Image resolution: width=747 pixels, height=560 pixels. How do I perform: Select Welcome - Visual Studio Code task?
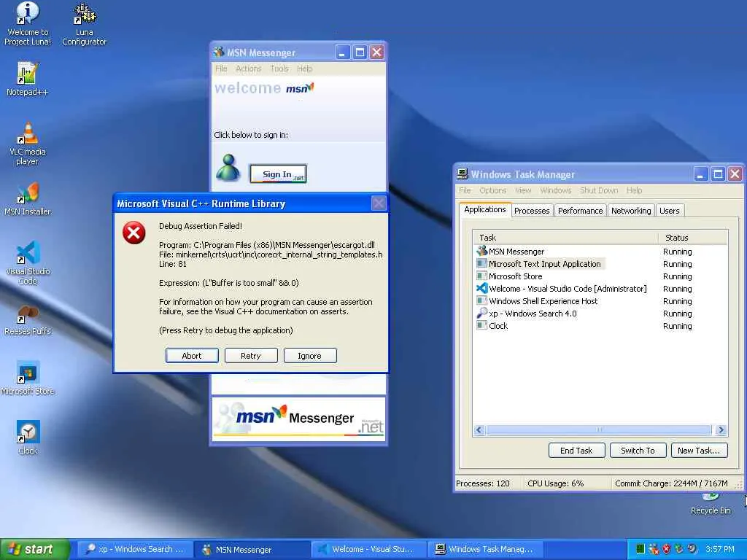(601, 289)
